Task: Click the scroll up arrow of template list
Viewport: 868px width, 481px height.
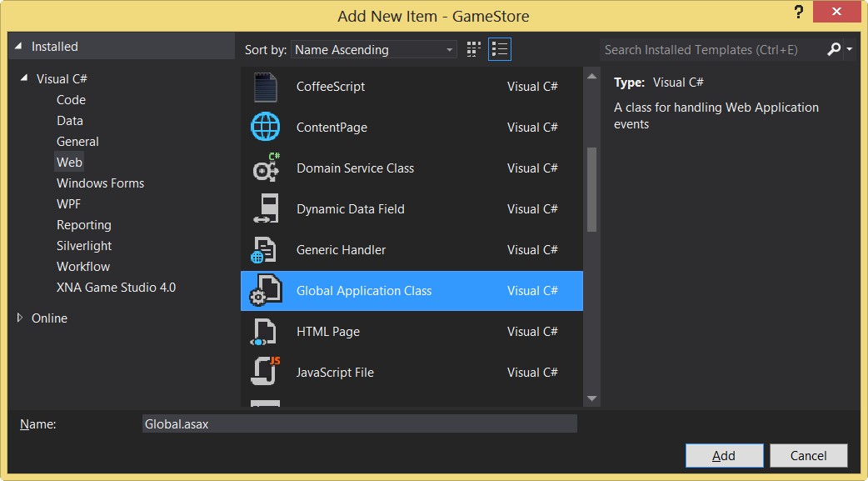Action: [591, 77]
